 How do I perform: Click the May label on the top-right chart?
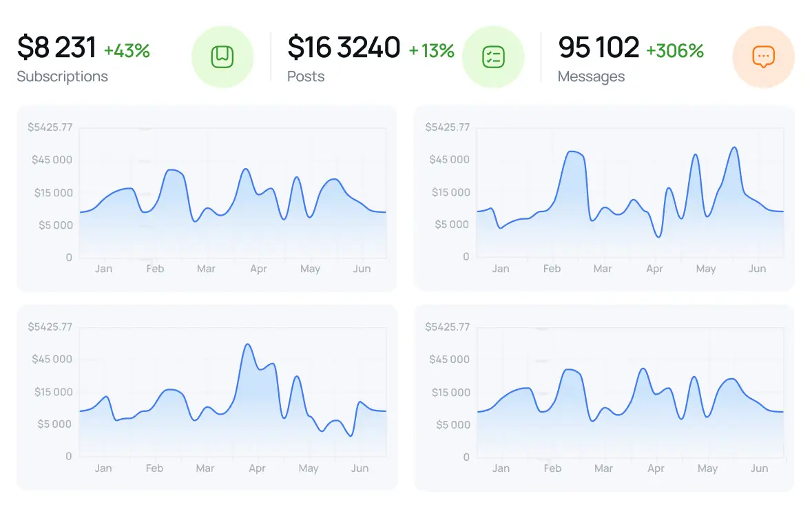(706, 269)
